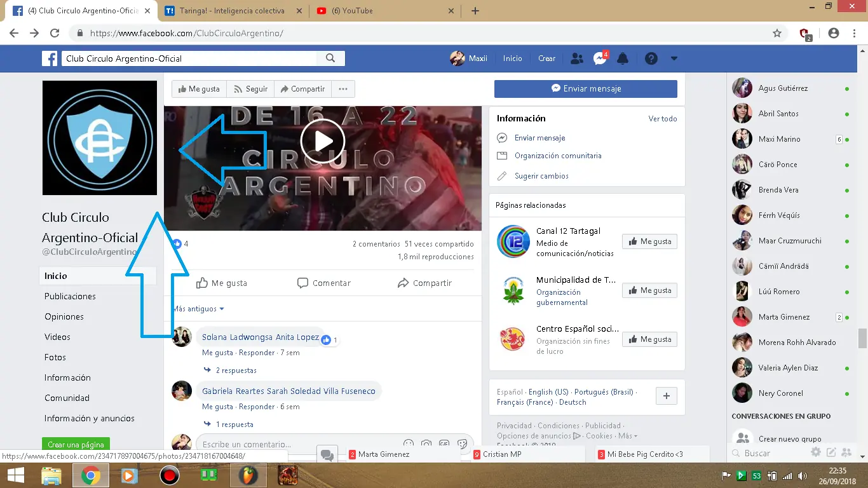Like the video post with Me gusta
Image resolution: width=868 pixels, height=488 pixels.
point(221,283)
